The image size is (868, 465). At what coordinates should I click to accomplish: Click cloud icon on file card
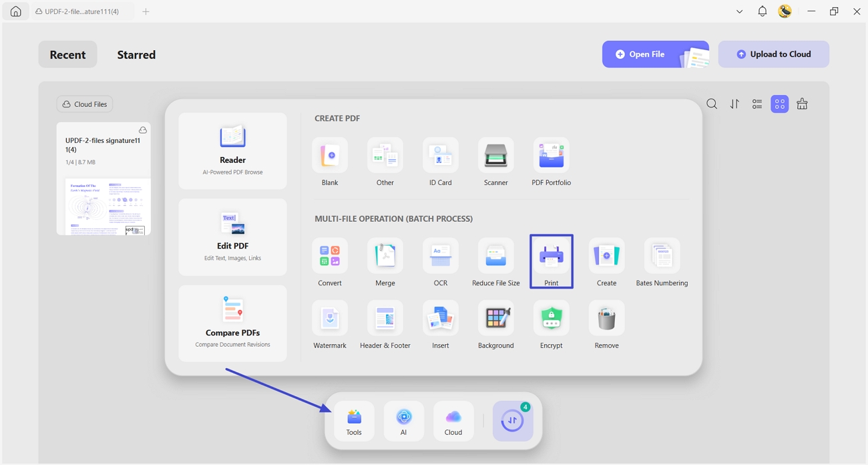(x=143, y=130)
